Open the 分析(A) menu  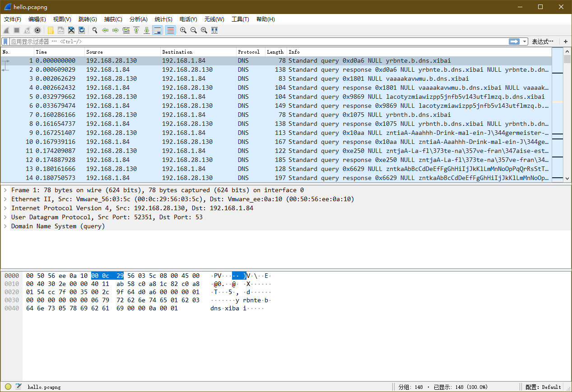tap(139, 19)
